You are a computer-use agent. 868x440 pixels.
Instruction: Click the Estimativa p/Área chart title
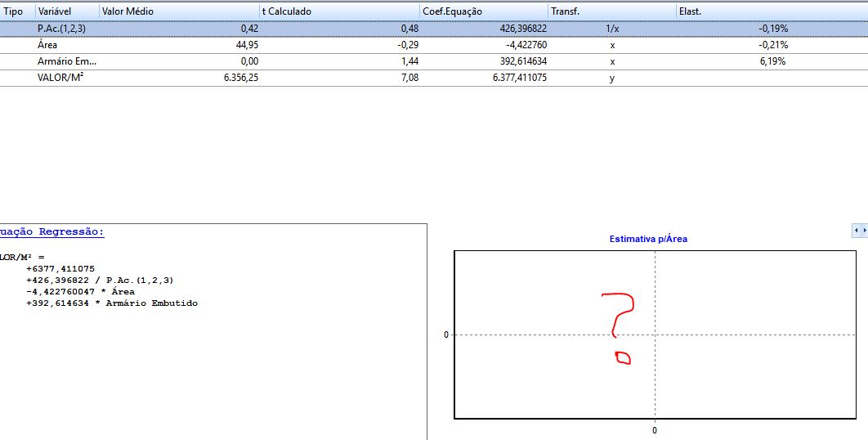[x=648, y=240]
